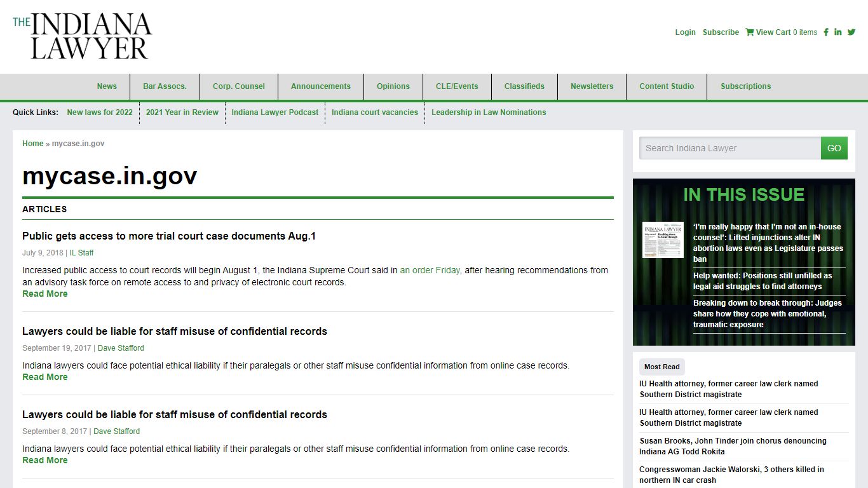Click Read More under public access article
The image size is (868, 488).
point(44,294)
